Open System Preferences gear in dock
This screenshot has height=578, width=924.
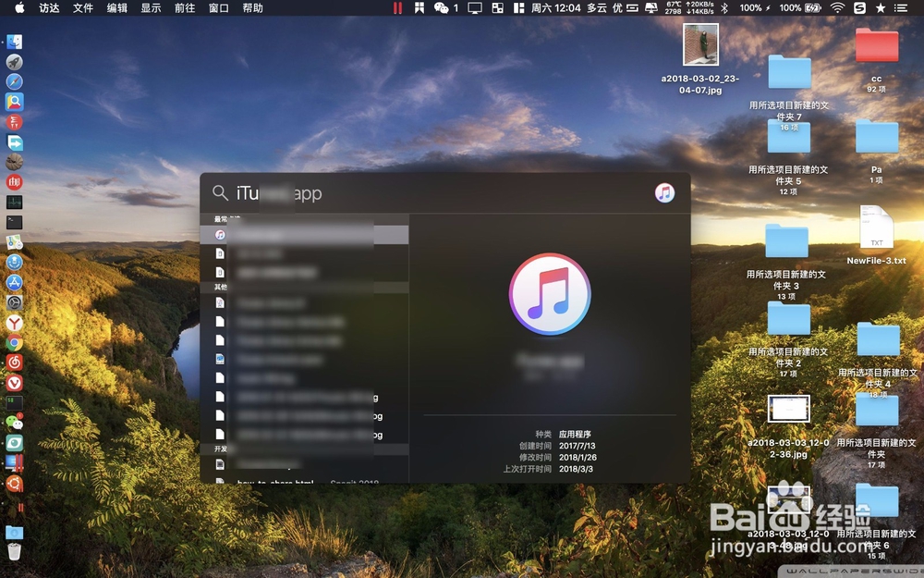(x=14, y=302)
